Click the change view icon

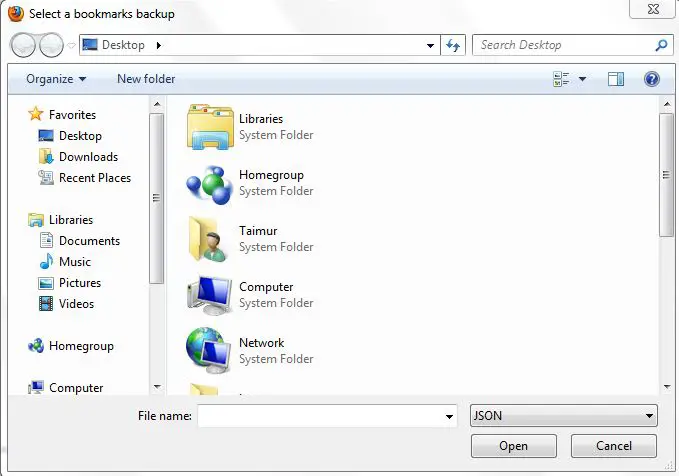pos(561,79)
